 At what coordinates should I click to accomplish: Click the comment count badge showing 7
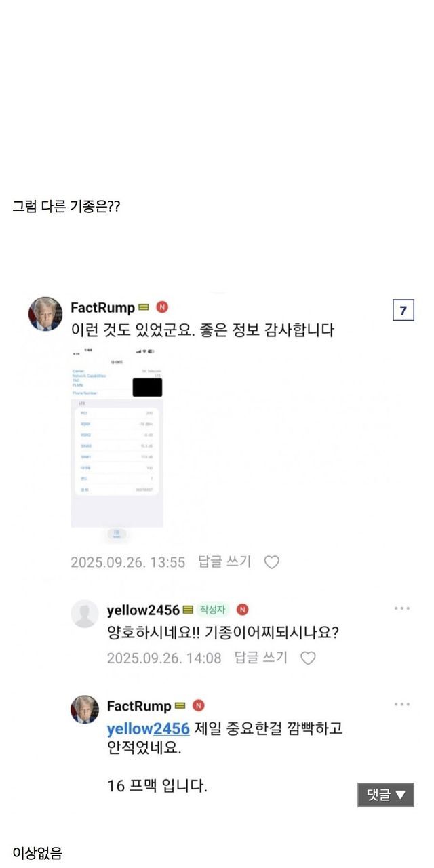pyautogui.click(x=403, y=311)
